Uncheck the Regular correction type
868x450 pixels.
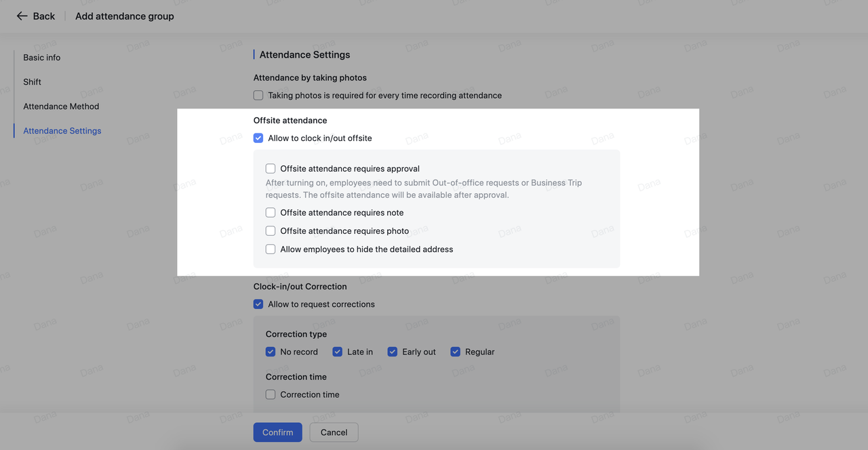[456, 352]
